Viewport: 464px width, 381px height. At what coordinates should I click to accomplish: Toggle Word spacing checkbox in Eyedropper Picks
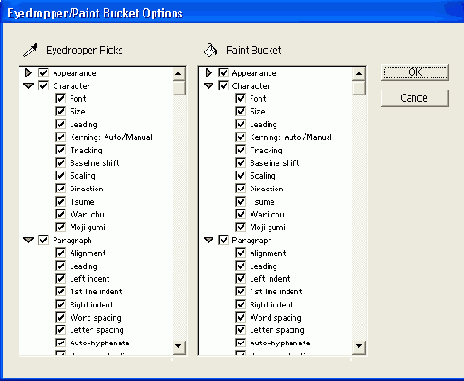point(60,317)
